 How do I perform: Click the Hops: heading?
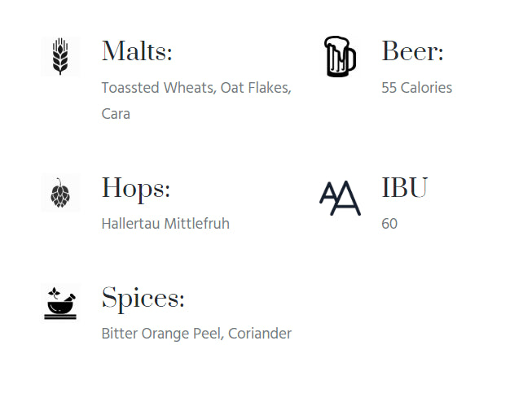coord(135,188)
